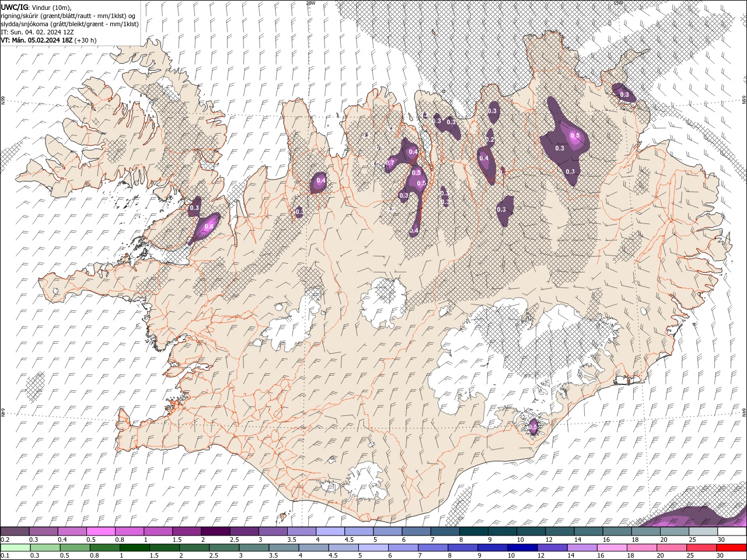Click the pink legend swatch between 0.5 and 0.8
This screenshot has height=560, width=747.
point(100,531)
